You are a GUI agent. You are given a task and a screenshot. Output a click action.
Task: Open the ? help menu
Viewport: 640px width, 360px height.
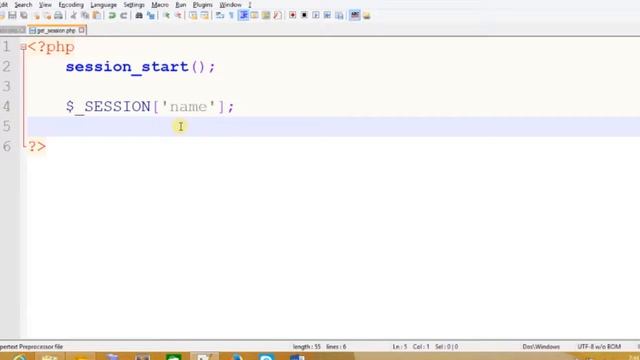pyautogui.click(x=249, y=5)
